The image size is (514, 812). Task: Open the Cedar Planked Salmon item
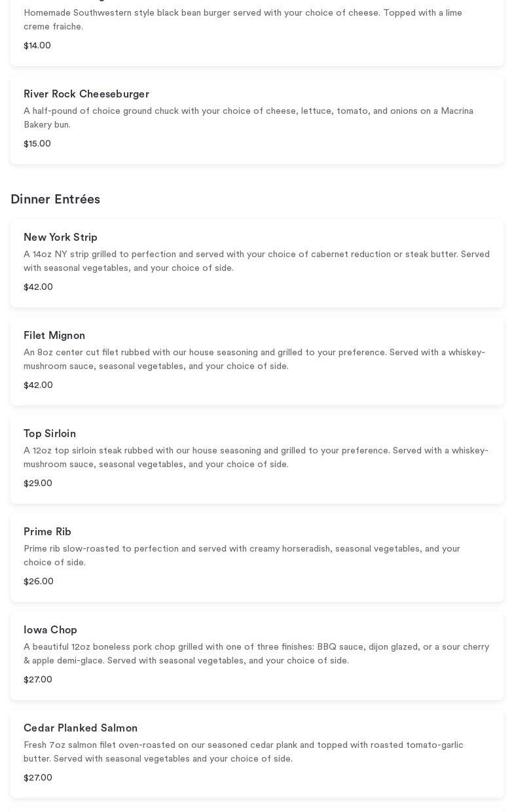pyautogui.click(x=81, y=728)
